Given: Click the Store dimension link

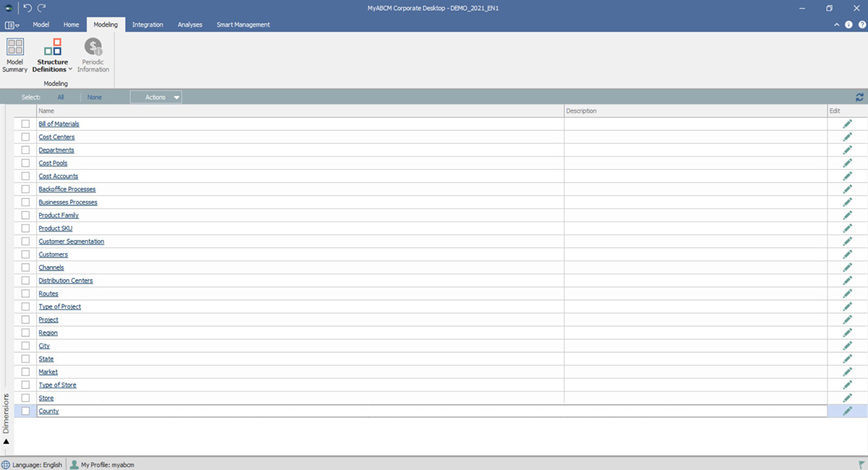Looking at the screenshot, I should pyautogui.click(x=46, y=398).
